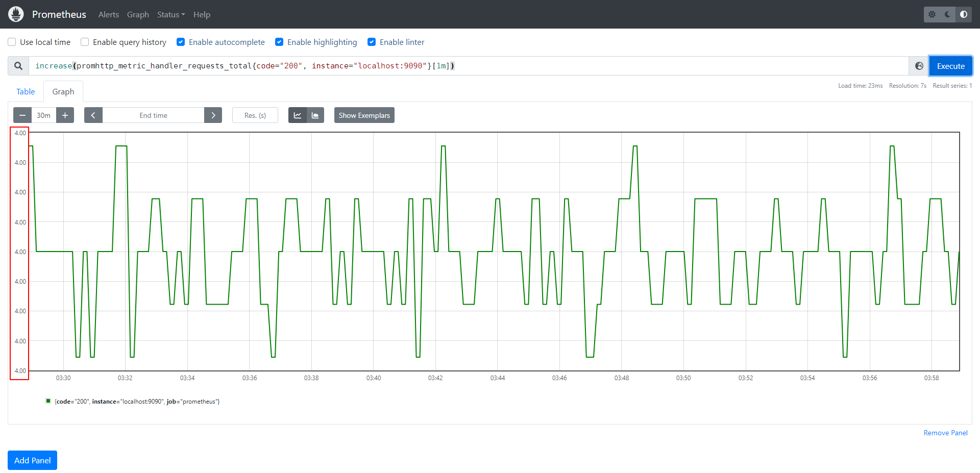Move end time backward with left chevron

point(93,115)
